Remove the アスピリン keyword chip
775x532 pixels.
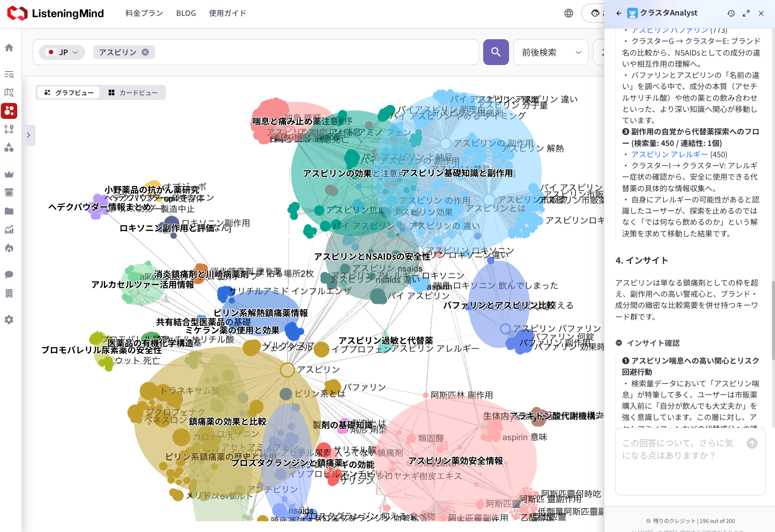pos(145,52)
